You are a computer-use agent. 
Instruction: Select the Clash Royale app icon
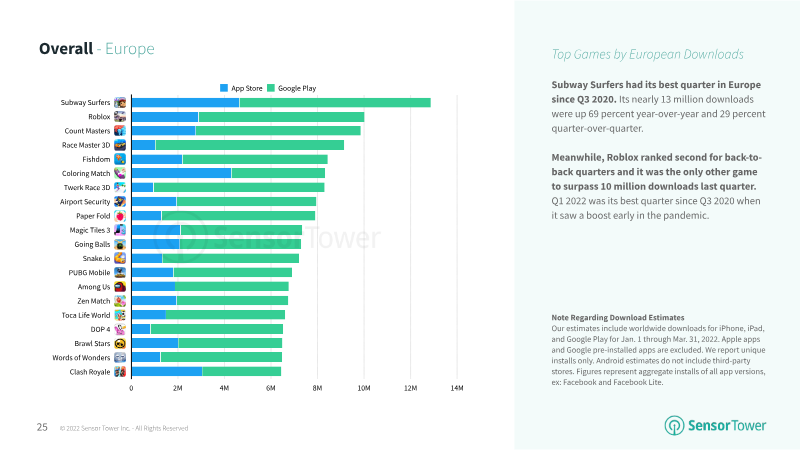pyautogui.click(x=120, y=372)
